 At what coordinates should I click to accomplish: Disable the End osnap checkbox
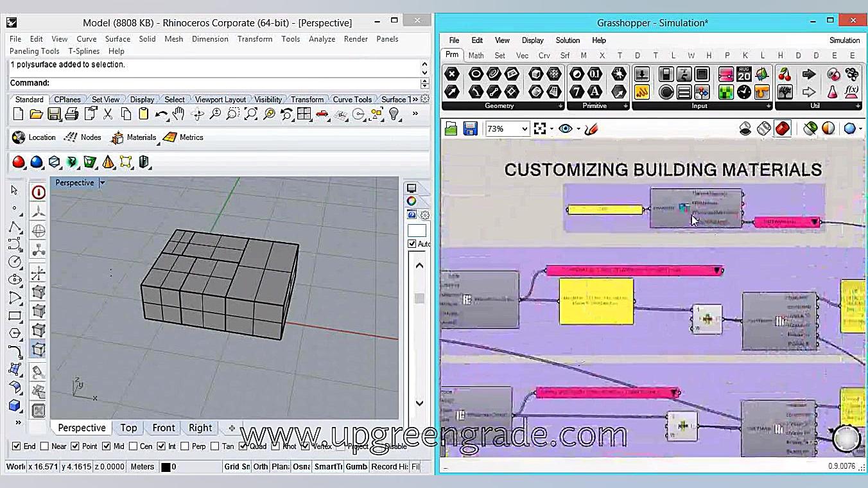coord(17,446)
